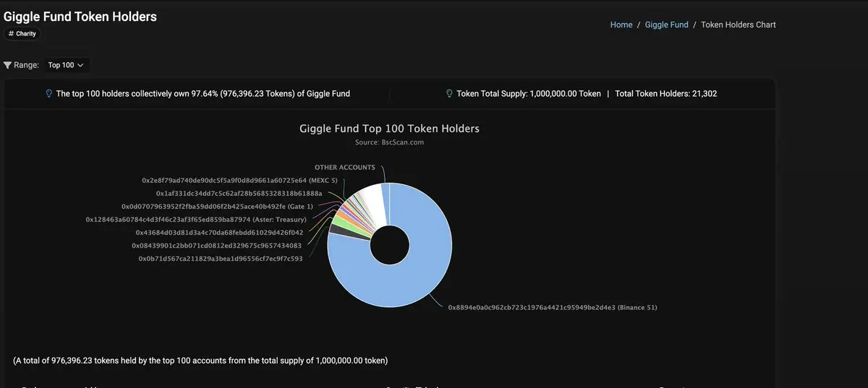Click the 0x08439901 address chart label
Image resolution: width=868 pixels, height=388 pixels.
[x=217, y=246]
